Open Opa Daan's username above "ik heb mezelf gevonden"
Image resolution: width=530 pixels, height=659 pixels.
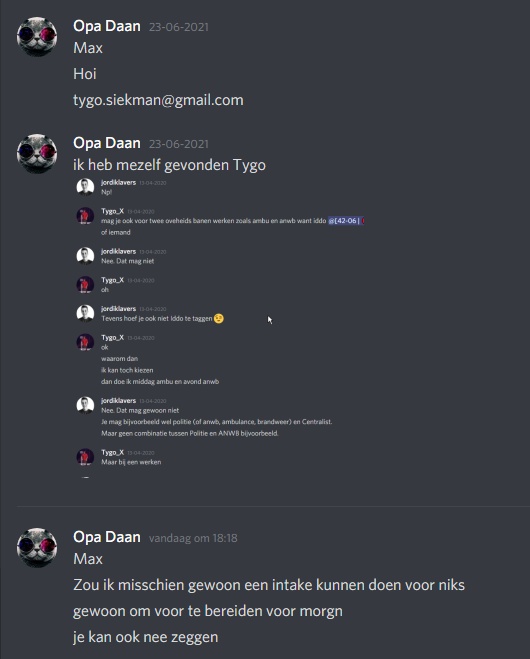coord(107,143)
